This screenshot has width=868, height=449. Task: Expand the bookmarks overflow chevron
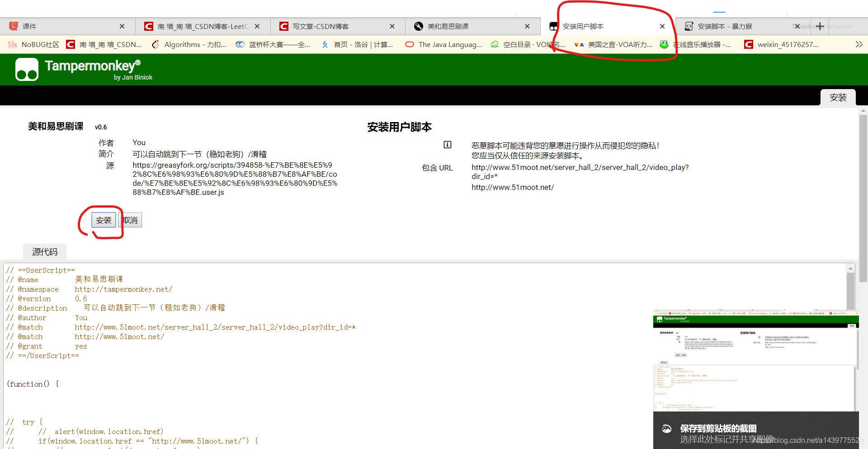click(x=859, y=44)
